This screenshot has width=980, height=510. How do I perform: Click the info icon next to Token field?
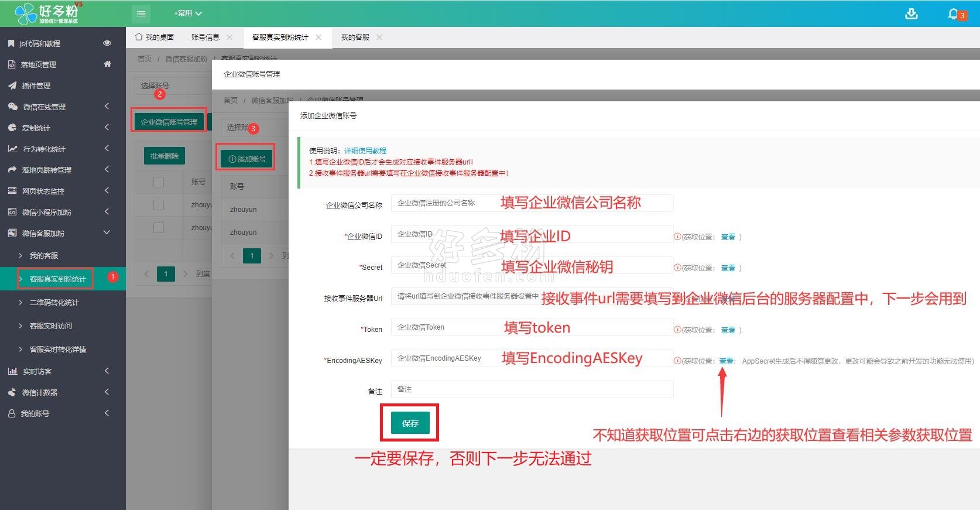[x=677, y=330]
